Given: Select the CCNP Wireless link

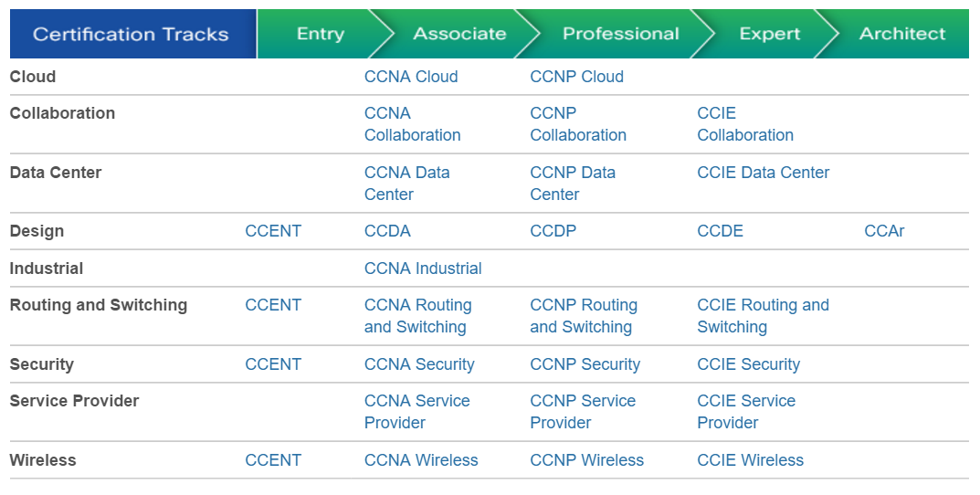Looking at the screenshot, I should click(x=587, y=460).
